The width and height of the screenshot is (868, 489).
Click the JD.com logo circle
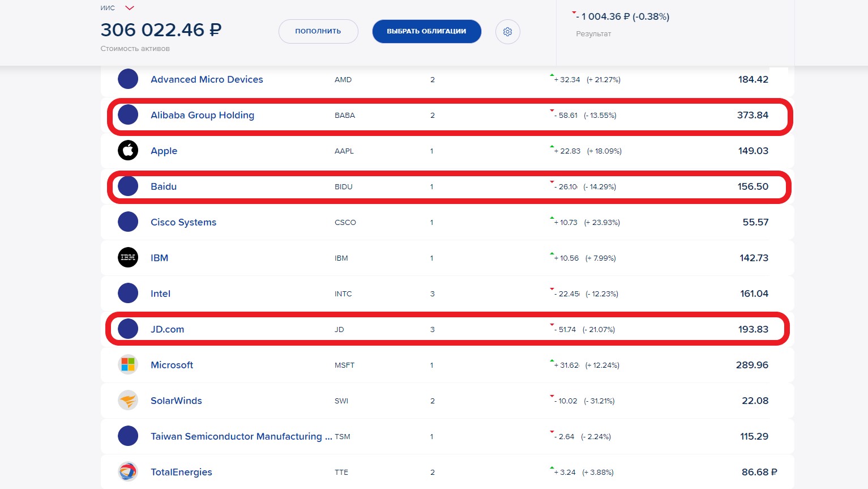click(128, 329)
